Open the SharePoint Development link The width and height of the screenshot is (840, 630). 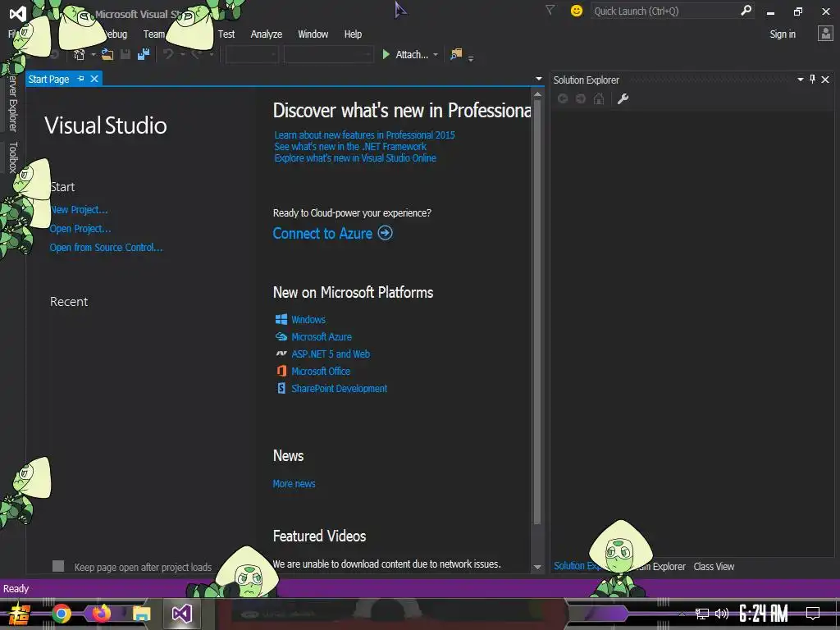pyautogui.click(x=339, y=388)
